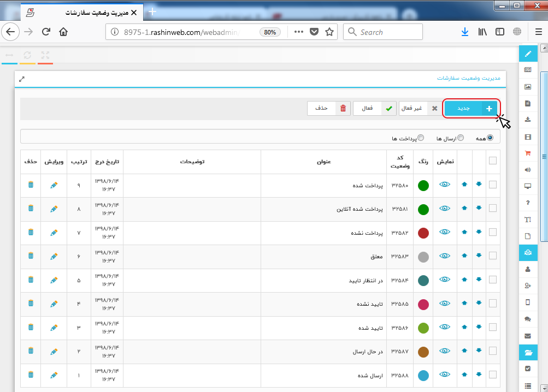
Task: Click the sidebar pencil edit icon
Action: pos(528,54)
